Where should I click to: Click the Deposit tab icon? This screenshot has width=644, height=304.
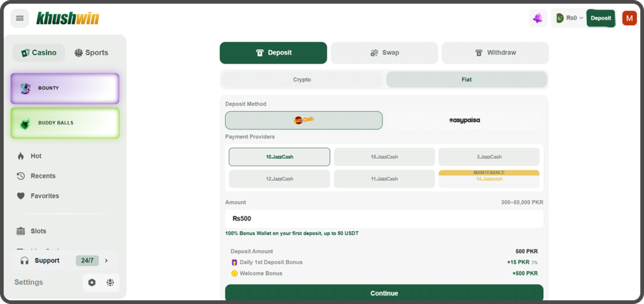tap(260, 53)
